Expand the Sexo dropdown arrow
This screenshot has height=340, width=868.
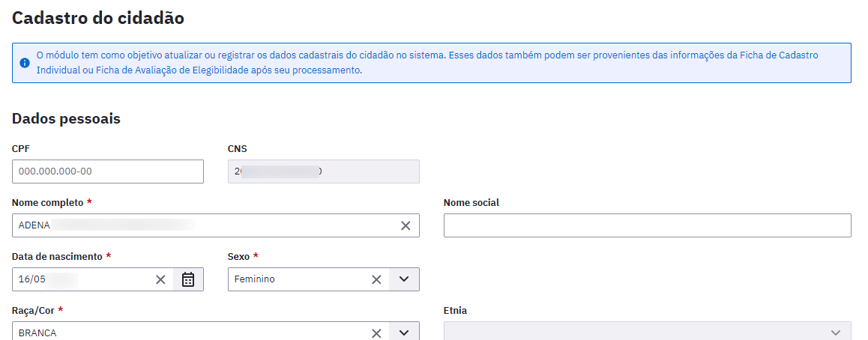404,279
